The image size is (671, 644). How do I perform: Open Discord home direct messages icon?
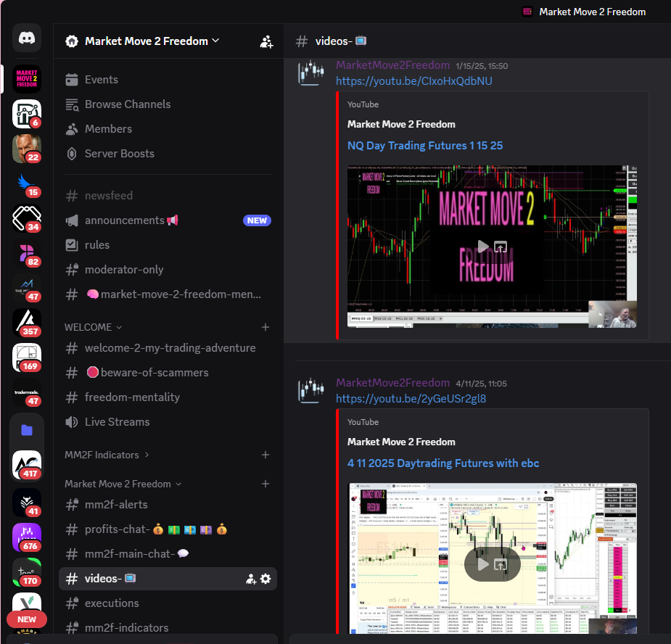point(27,38)
